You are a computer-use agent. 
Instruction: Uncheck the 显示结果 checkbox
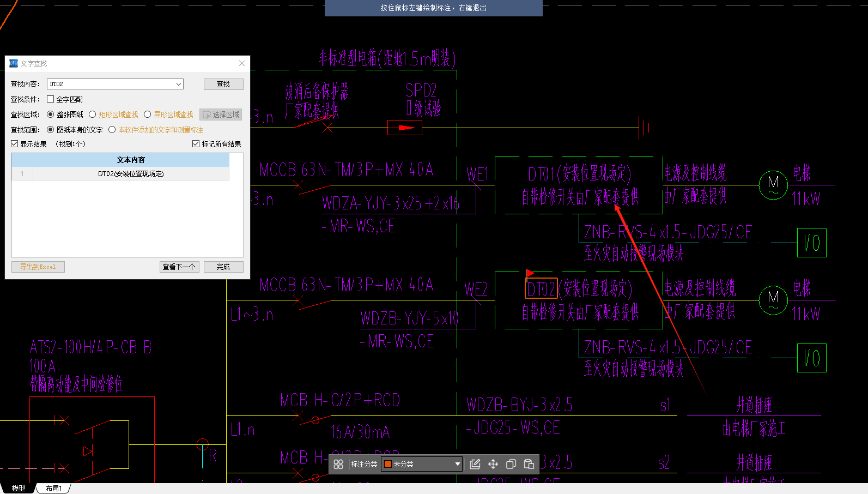15,144
